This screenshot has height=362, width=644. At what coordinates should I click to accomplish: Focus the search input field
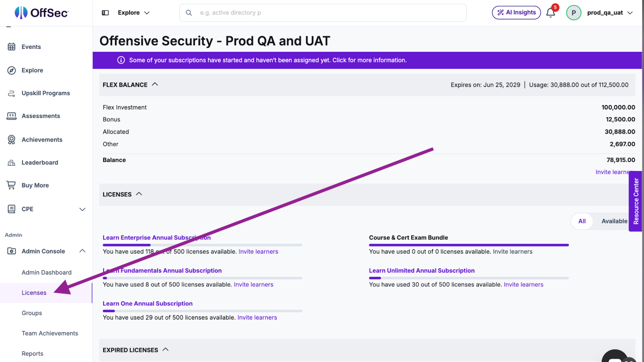click(323, 13)
